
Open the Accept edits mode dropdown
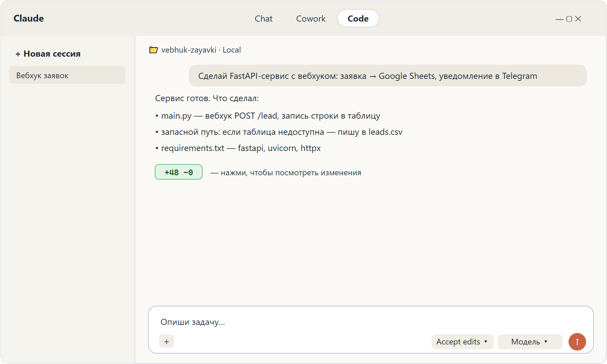[462, 342]
